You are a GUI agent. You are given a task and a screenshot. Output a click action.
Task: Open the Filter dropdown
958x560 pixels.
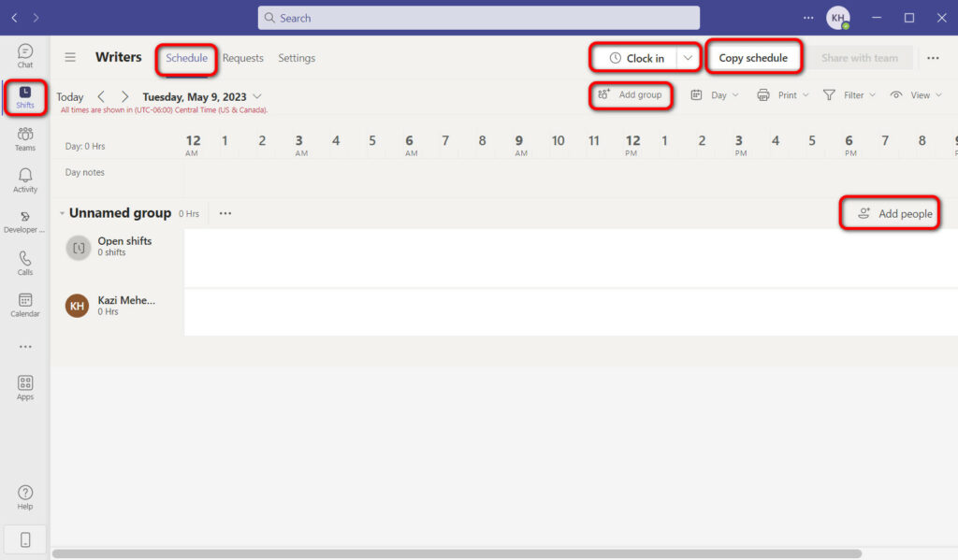click(849, 95)
